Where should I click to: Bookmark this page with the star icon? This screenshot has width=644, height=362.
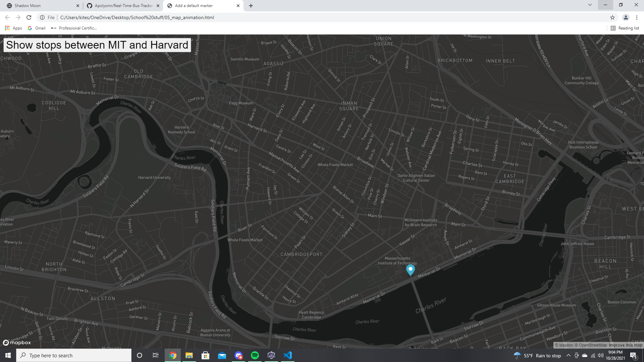click(612, 17)
